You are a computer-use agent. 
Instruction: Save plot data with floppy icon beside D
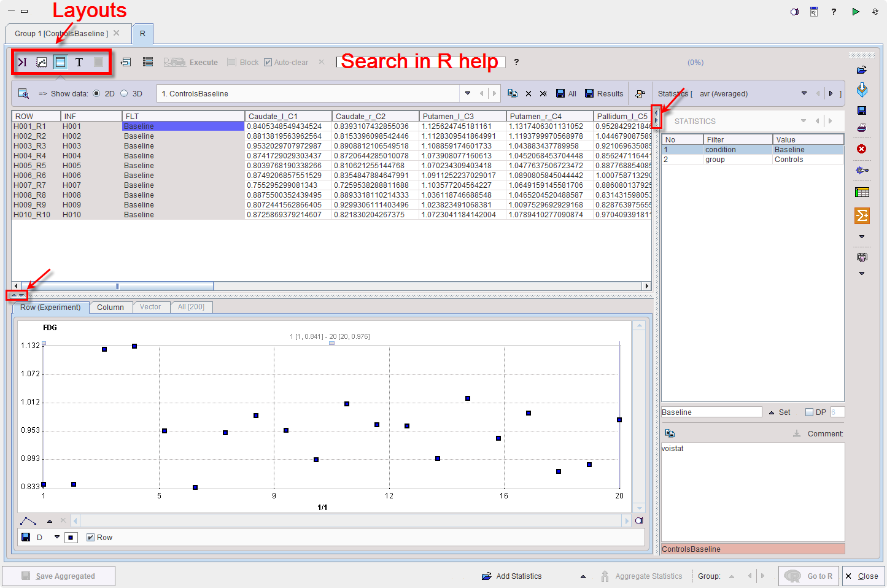coord(26,537)
